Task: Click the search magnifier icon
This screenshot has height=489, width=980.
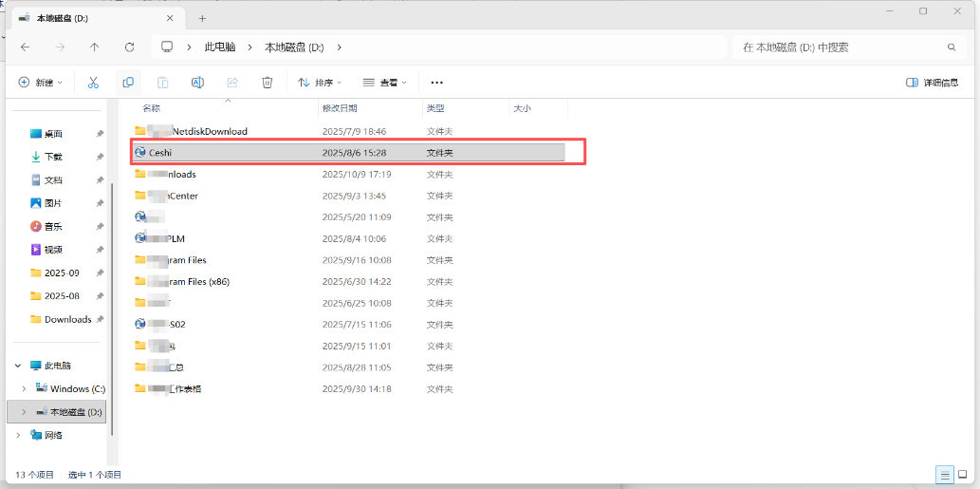Action: pos(952,47)
